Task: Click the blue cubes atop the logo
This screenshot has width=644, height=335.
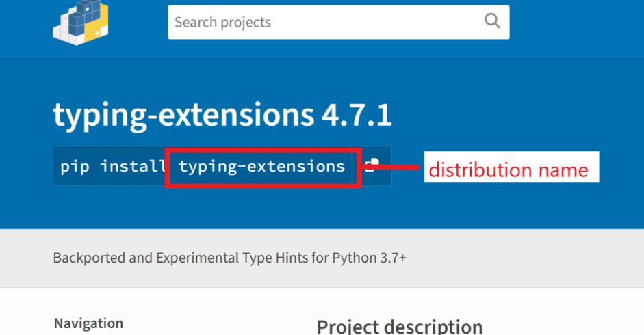Action: 81,16
